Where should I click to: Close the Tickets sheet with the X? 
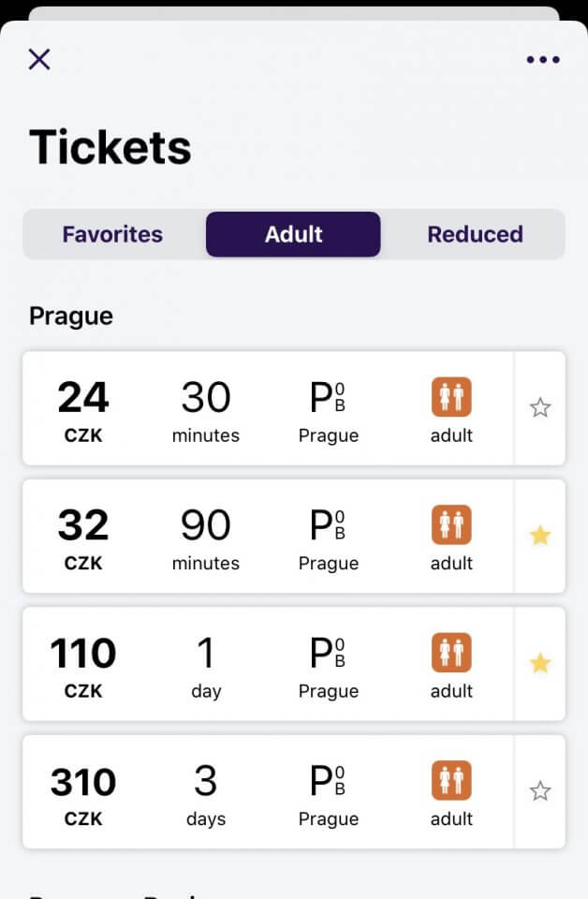click(39, 60)
